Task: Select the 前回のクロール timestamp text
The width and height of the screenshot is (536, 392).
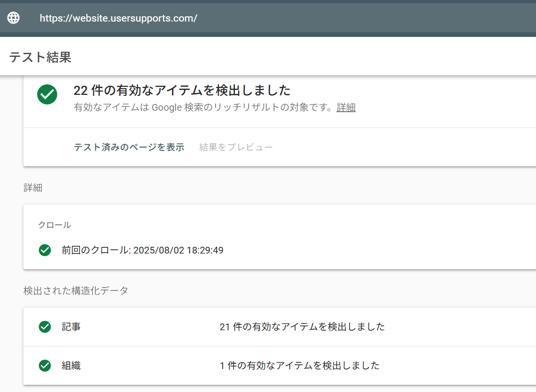Action: coord(142,250)
